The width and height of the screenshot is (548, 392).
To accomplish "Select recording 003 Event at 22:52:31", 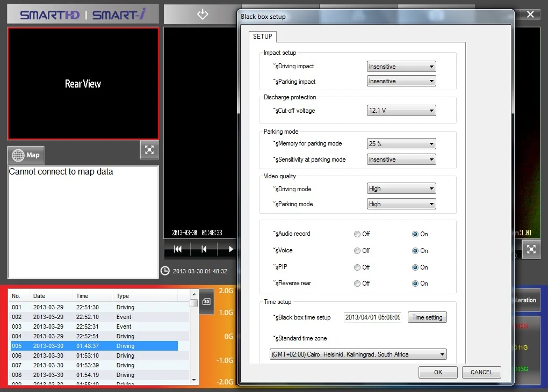I will [94, 326].
